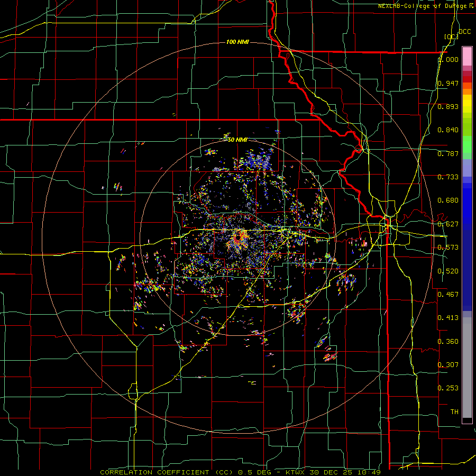The image size is (476, 476).
Task: Click the radar site center inside the range rings
Action: (238, 237)
